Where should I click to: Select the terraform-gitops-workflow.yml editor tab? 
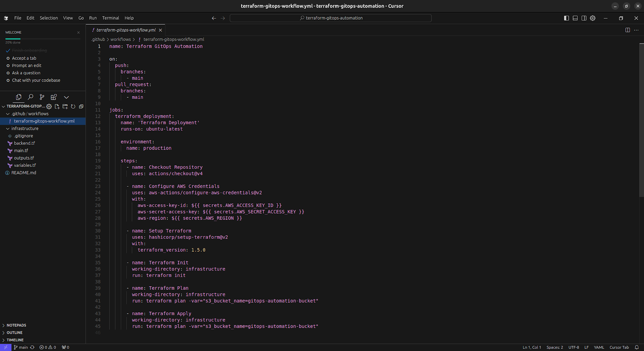(126, 30)
